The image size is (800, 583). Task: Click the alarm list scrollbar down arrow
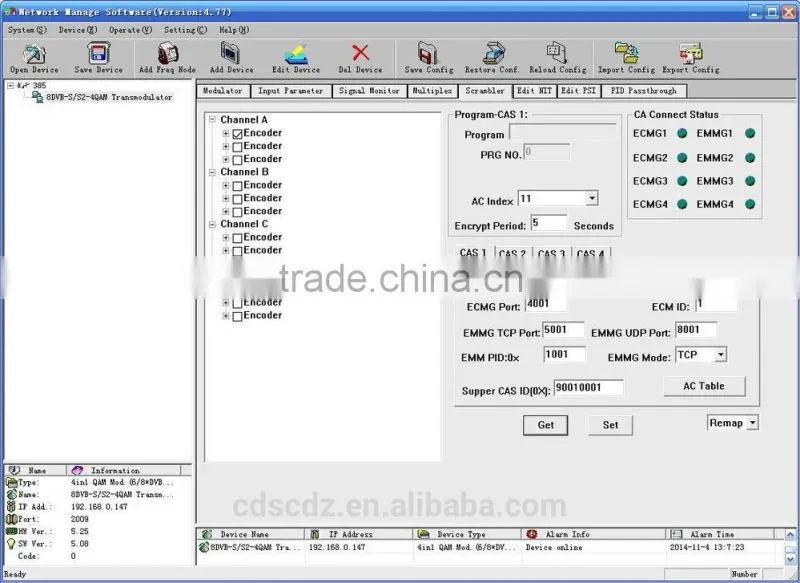[790, 559]
